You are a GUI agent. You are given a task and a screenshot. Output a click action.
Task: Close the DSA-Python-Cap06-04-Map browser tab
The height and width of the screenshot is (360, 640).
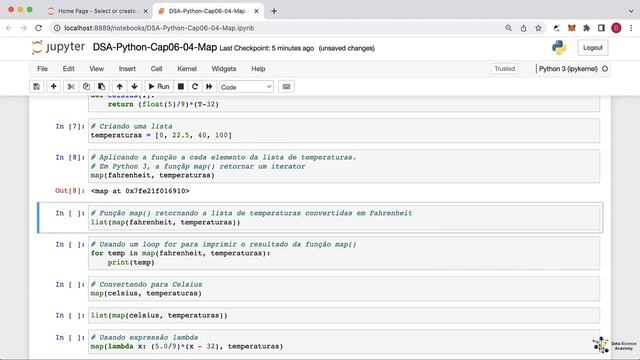coord(256,11)
